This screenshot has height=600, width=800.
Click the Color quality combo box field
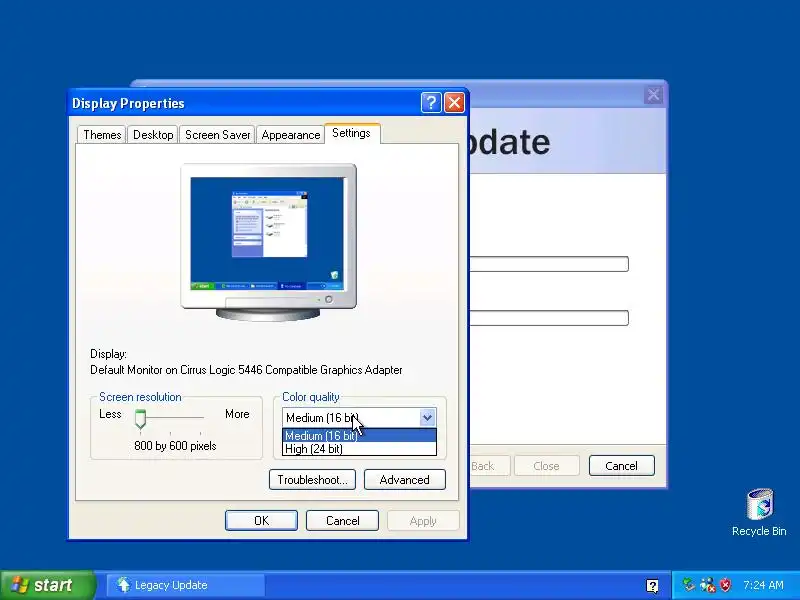tap(359, 418)
